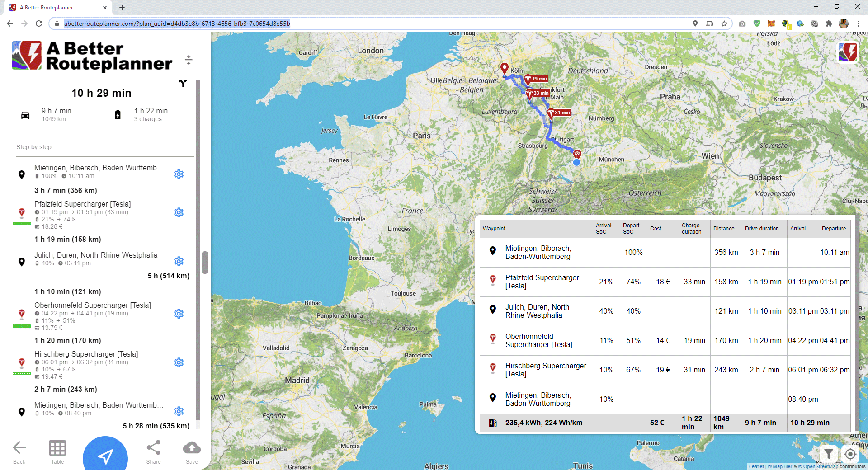
Task: Click the 10 h 29 min total time heading
Action: (x=101, y=93)
